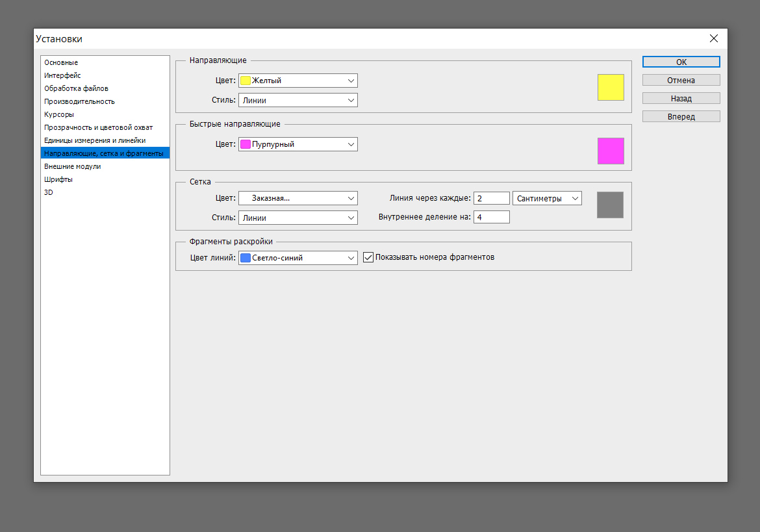Open the grid style dropdown

click(298, 218)
